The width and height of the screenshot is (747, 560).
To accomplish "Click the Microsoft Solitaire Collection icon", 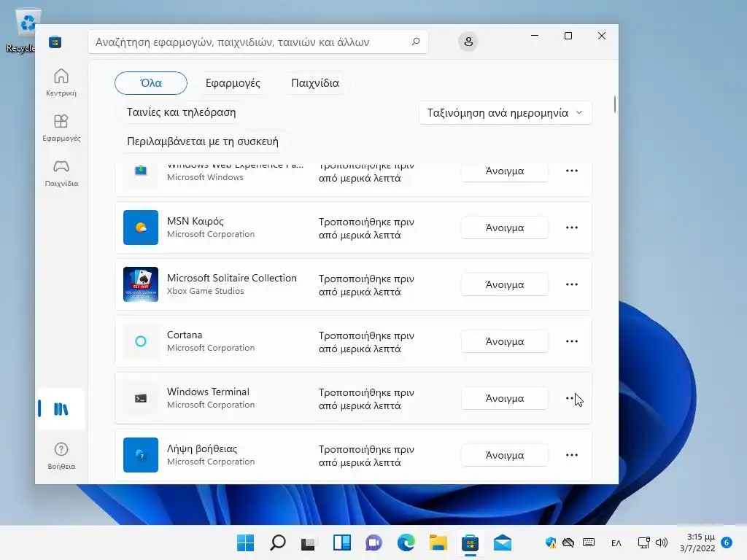I will click(141, 284).
